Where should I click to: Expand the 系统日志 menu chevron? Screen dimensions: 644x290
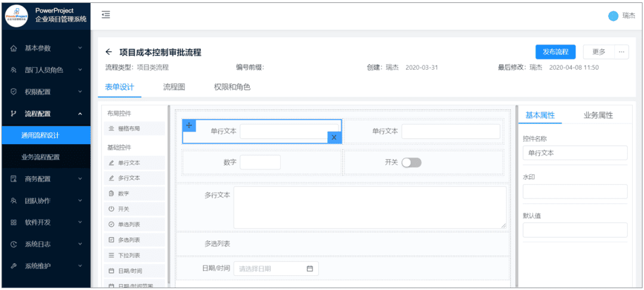80,244
